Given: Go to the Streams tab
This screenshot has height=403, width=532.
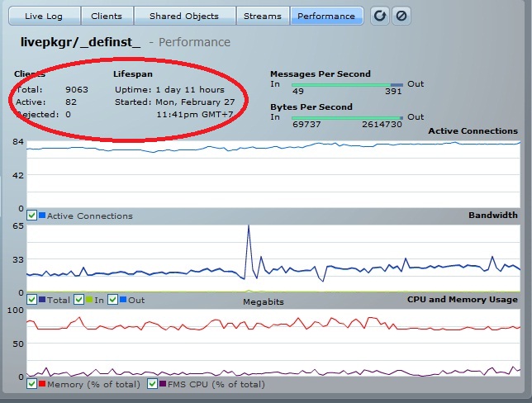Looking at the screenshot, I should 263,16.
